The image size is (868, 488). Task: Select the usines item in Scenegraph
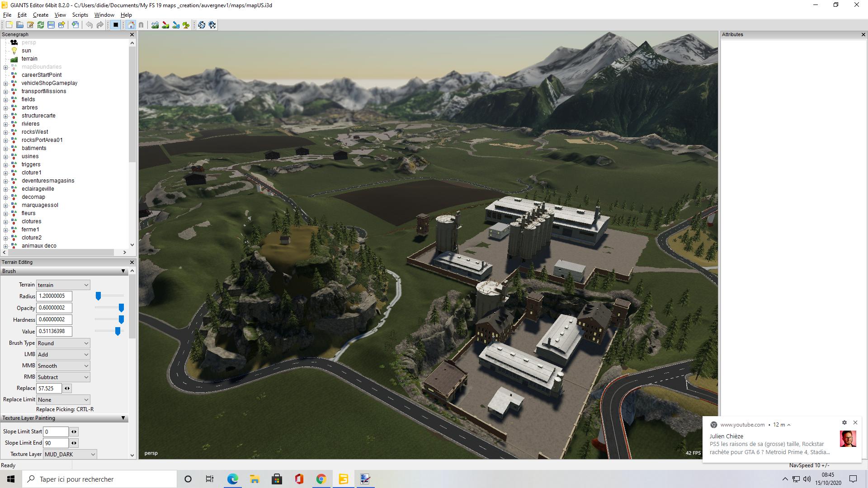30,156
